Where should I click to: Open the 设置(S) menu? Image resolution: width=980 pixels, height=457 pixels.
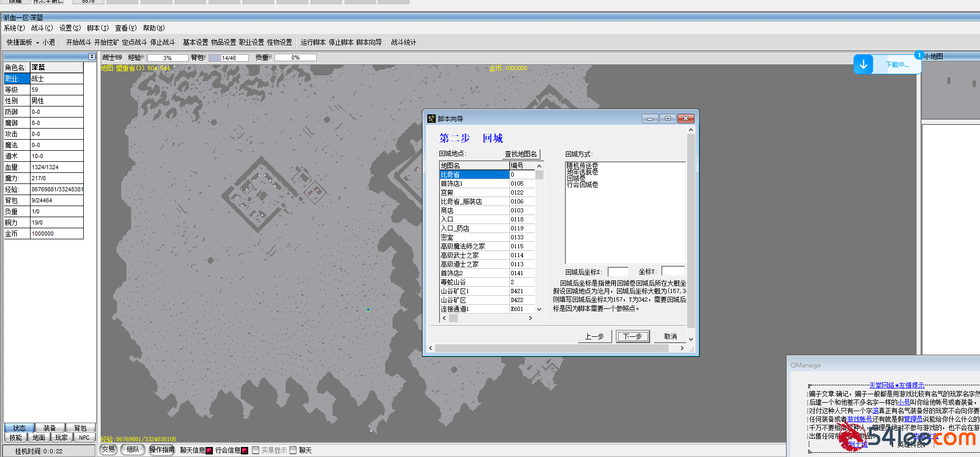coord(70,28)
